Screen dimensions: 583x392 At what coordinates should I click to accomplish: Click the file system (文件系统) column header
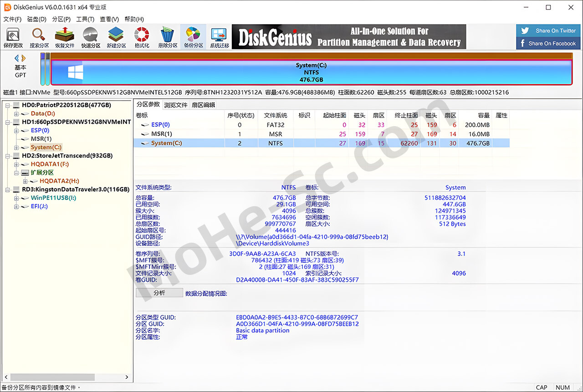[276, 115]
